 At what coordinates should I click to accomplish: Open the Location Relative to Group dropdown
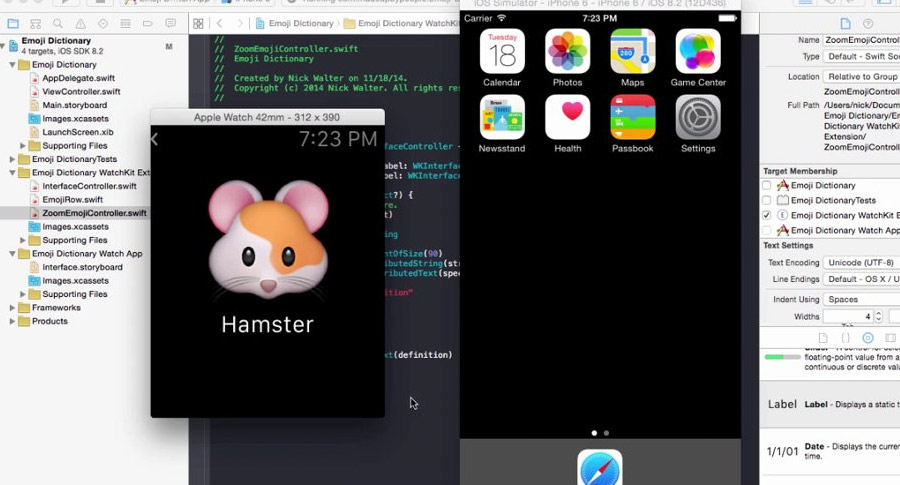pos(861,76)
